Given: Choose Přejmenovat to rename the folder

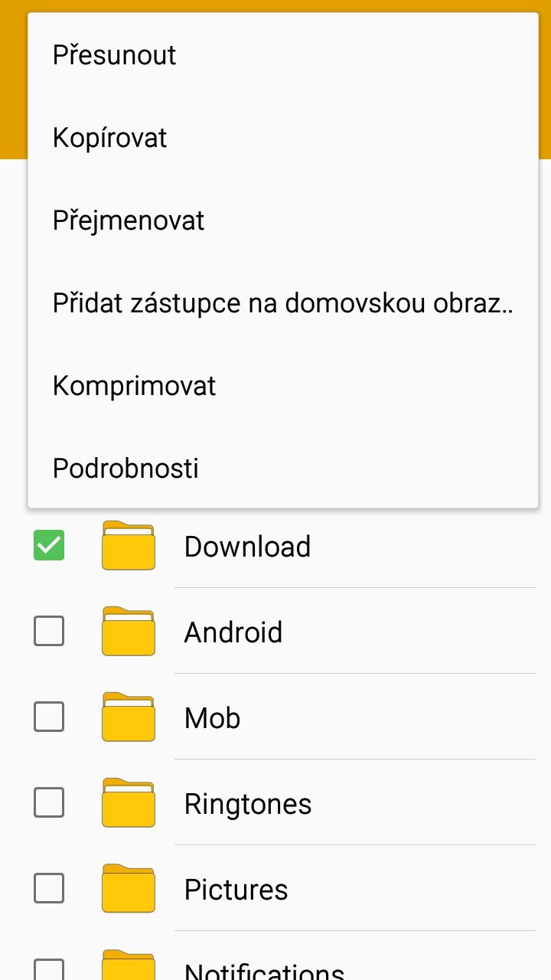Looking at the screenshot, I should tap(129, 220).
